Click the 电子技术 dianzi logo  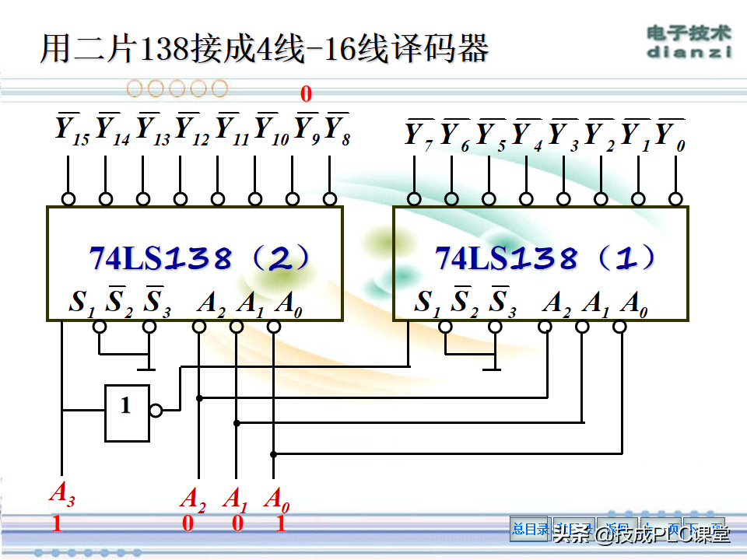pyautogui.click(x=689, y=42)
